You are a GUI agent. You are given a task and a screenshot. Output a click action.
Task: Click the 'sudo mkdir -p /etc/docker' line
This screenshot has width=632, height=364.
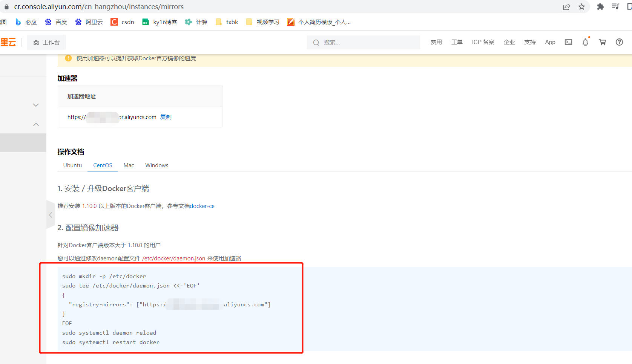click(104, 276)
